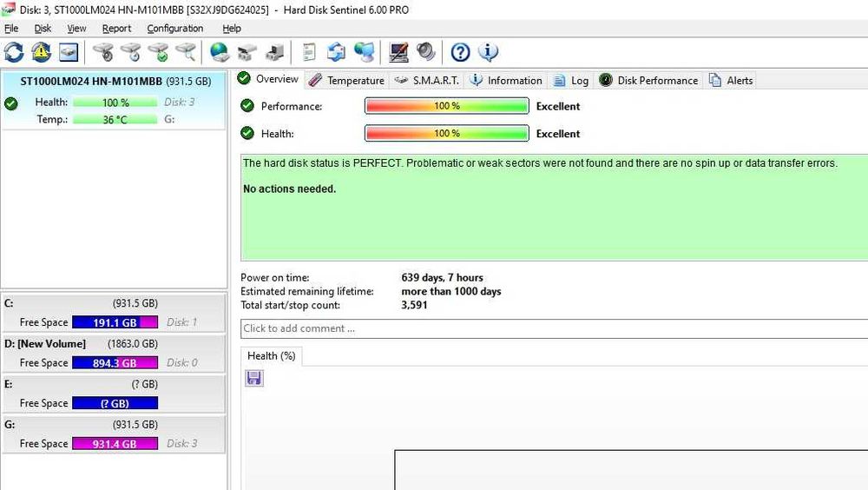Click the D: free space 894.3 GB bar
Screen dimensions: 868x490
coord(115,362)
